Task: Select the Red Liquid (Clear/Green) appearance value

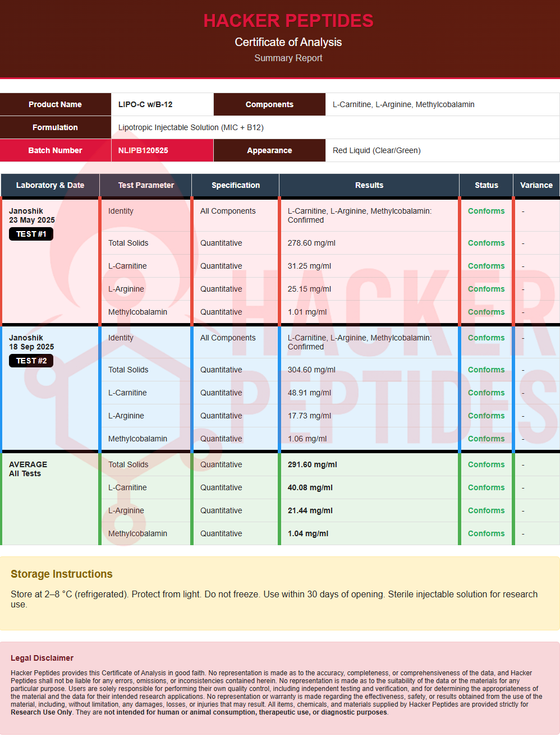Action: click(377, 150)
